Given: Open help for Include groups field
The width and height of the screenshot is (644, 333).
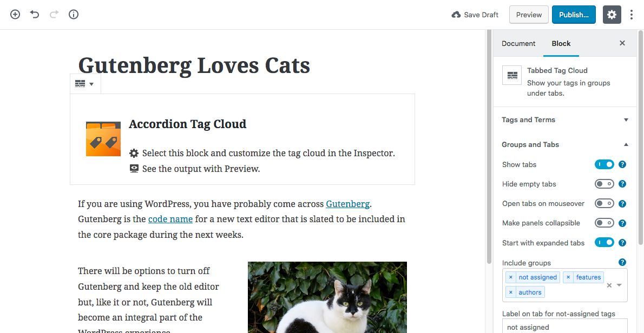Looking at the screenshot, I should click(622, 263).
